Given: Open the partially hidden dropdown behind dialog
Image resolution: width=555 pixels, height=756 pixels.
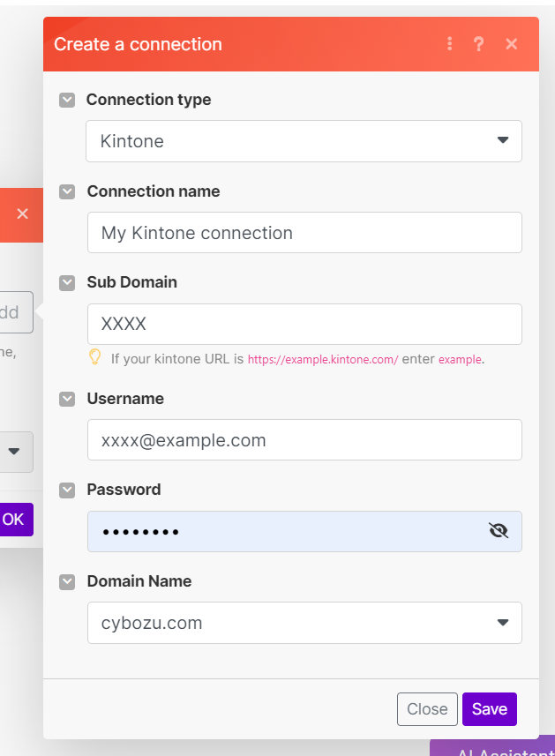Looking at the screenshot, I should point(15,452).
